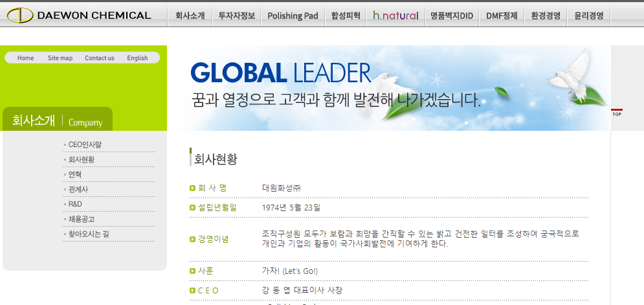The image size is (644, 305).
Task: Click the bullet icon beside 회 사 명
Action: pyautogui.click(x=192, y=188)
